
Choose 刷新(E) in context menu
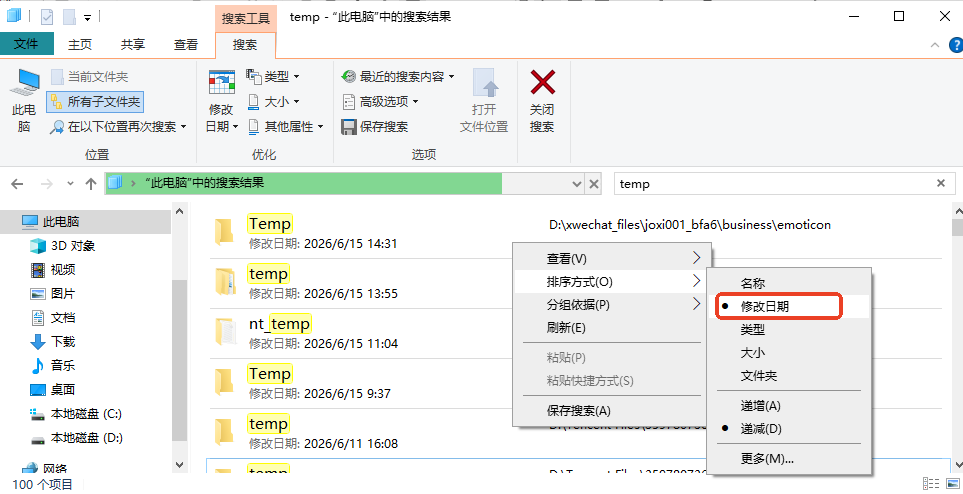612,328
